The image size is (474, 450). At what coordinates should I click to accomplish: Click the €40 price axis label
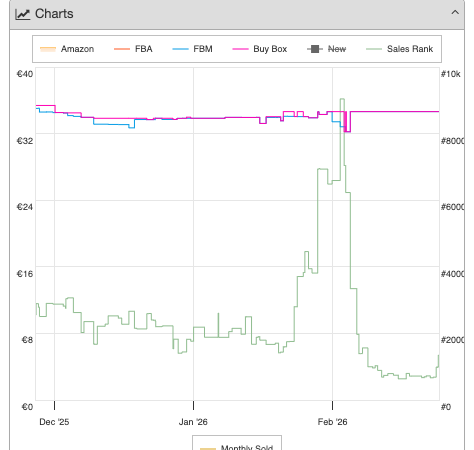coord(25,74)
